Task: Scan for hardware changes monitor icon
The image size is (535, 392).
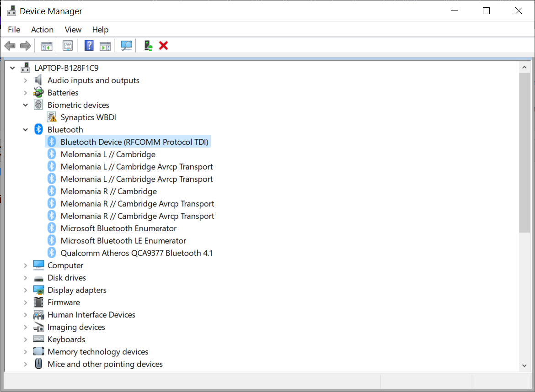Action: (126, 46)
